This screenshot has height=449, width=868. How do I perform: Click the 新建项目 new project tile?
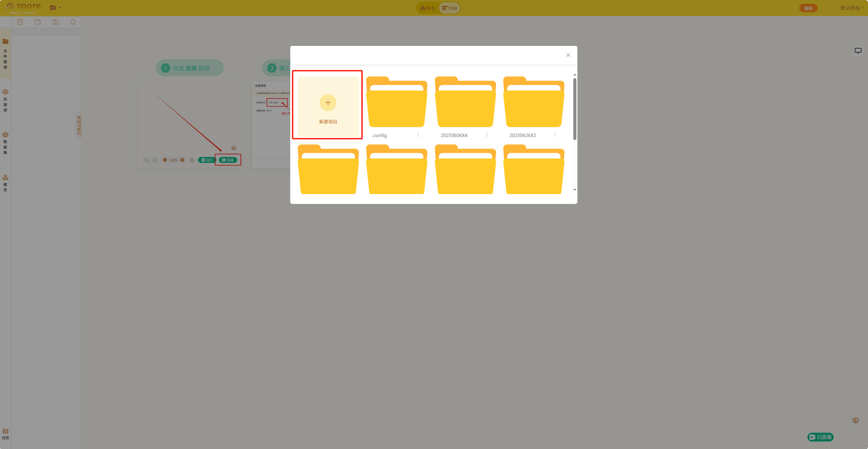pyautogui.click(x=328, y=106)
